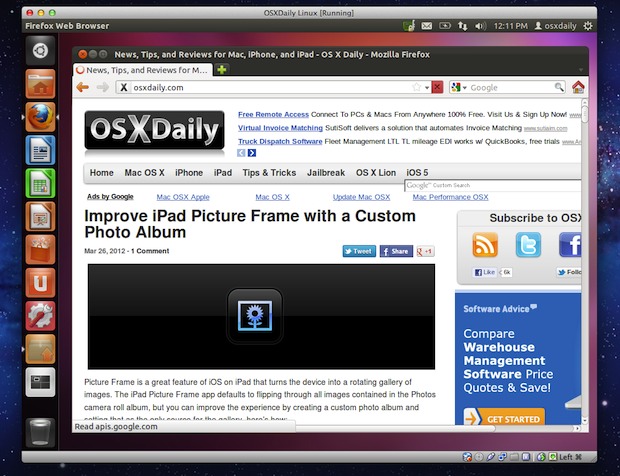Screen dimensions: 620x476
Task: Click Tweet button
Action: 359,251
